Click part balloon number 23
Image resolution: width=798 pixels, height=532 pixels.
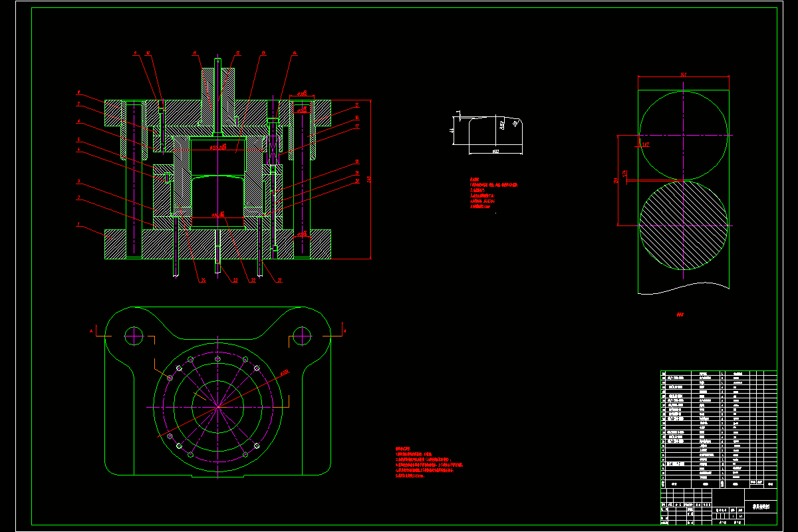point(235,281)
